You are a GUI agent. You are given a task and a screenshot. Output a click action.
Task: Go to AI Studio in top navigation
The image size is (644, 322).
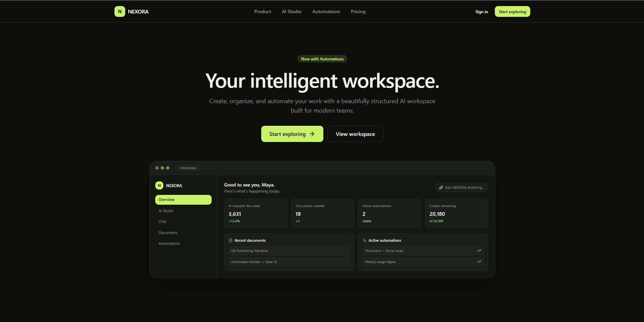click(292, 11)
